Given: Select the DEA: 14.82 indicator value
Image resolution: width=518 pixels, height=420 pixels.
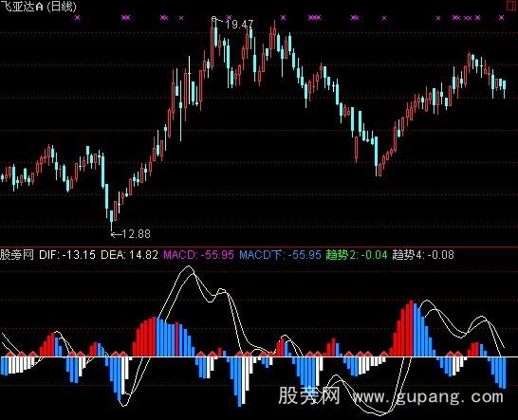Looking at the screenshot, I should coord(129,255).
